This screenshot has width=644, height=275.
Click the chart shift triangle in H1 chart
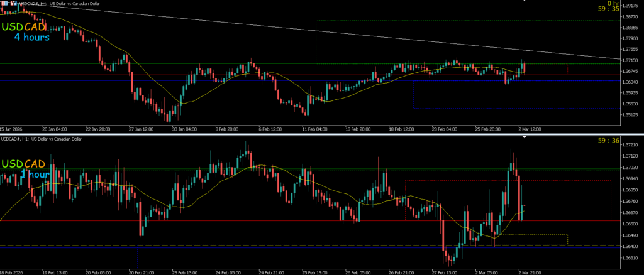click(x=523, y=137)
